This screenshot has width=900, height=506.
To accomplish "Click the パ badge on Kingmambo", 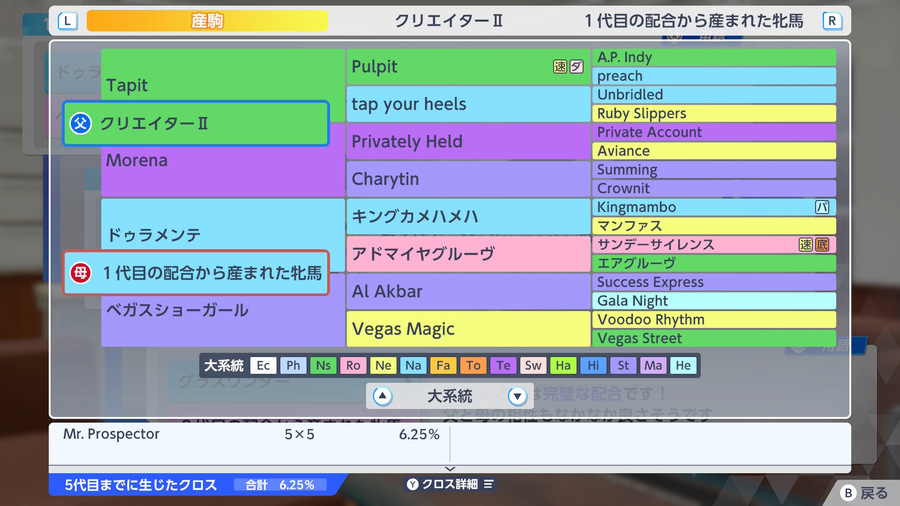I will coord(822,207).
